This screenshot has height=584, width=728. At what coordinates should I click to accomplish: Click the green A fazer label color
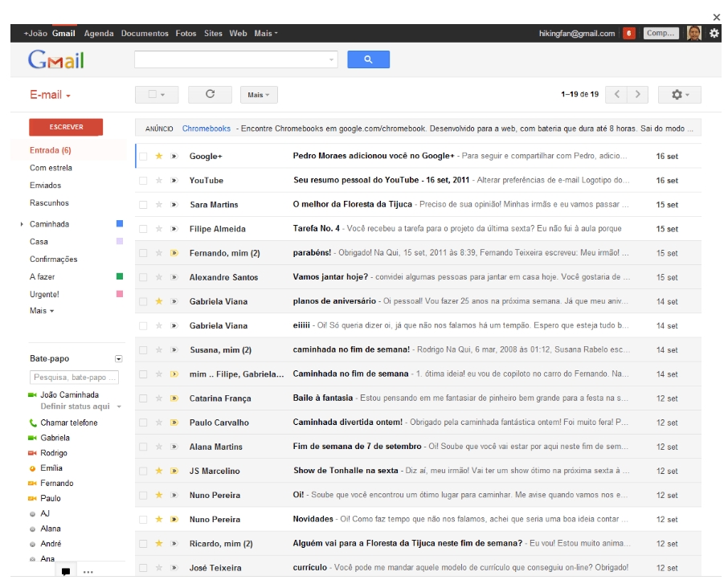[x=120, y=277]
